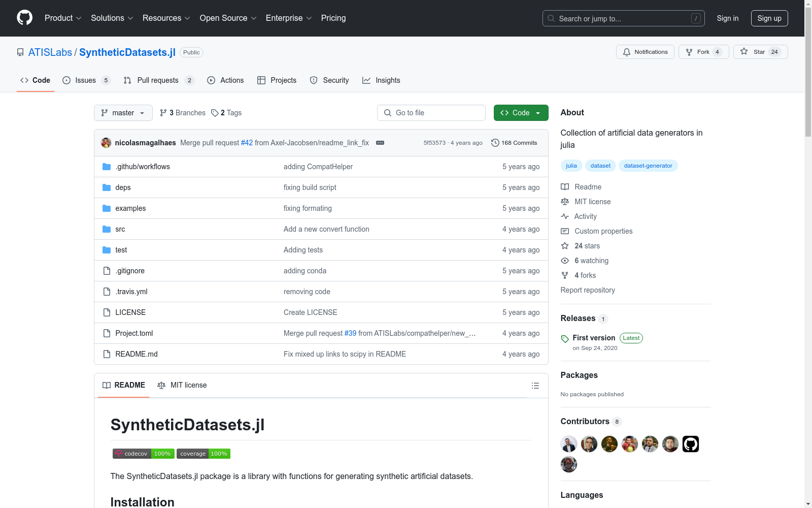Screen dimensions: 812x508
Task: Switch to the Code tab
Action: pyautogui.click(x=36, y=80)
